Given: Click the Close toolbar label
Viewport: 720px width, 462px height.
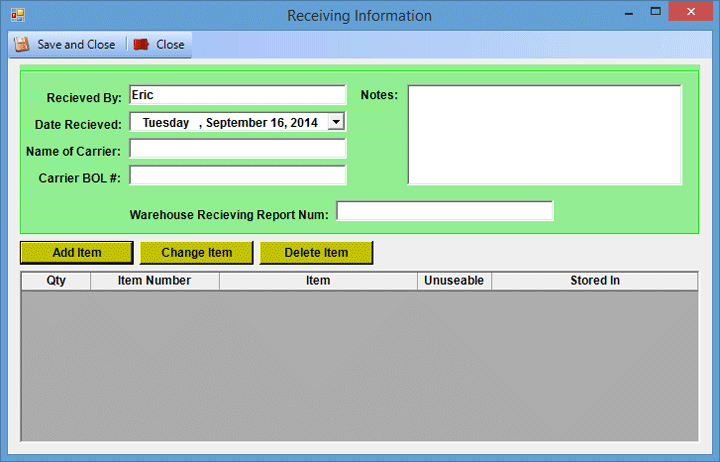Looking at the screenshot, I should pos(170,45).
